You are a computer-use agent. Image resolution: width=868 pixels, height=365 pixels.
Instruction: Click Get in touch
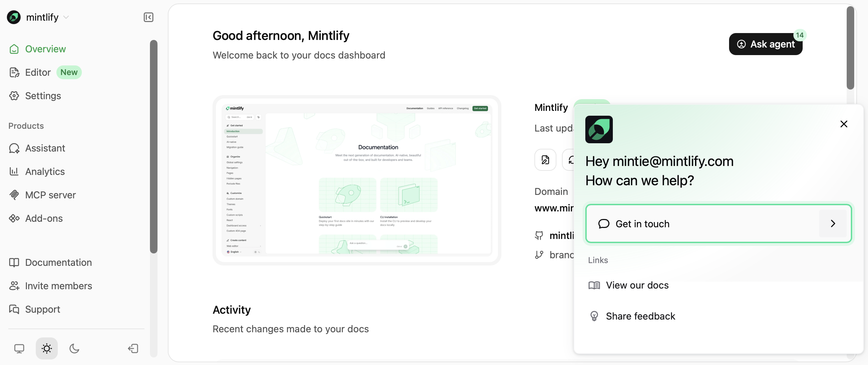(x=719, y=223)
